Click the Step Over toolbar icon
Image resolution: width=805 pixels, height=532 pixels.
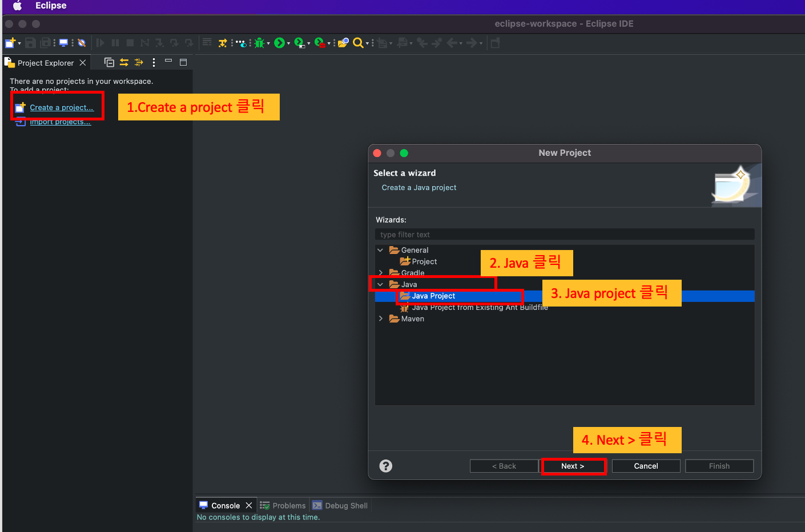click(174, 43)
